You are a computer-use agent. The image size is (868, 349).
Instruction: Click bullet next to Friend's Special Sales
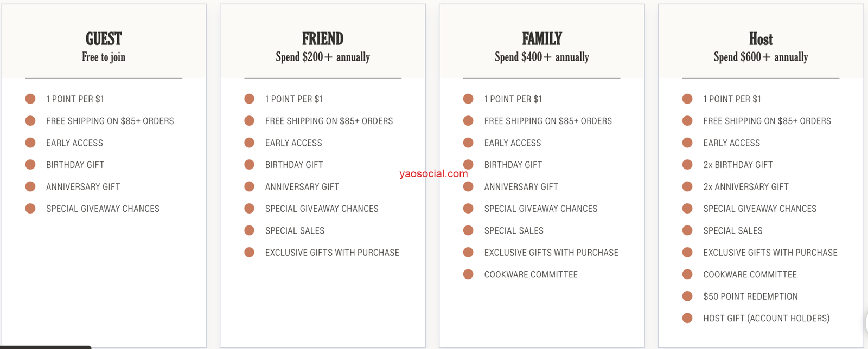250,230
